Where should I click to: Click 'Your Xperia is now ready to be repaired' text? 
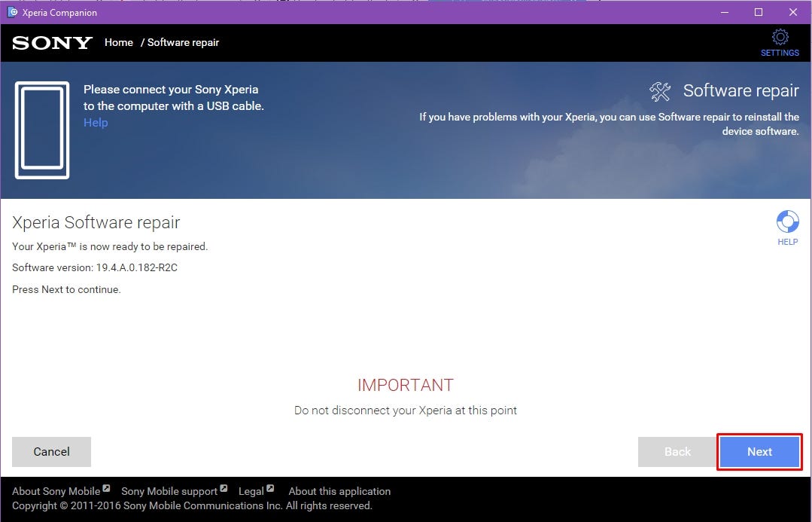110,247
